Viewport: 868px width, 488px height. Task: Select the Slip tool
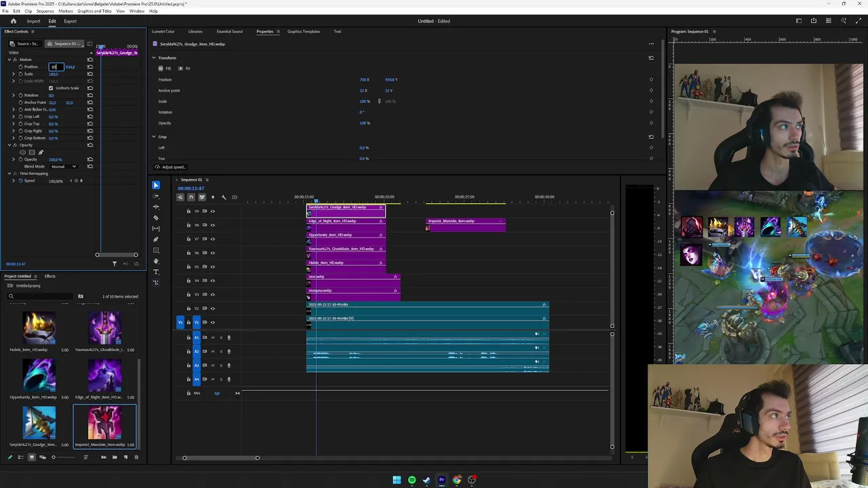156,228
